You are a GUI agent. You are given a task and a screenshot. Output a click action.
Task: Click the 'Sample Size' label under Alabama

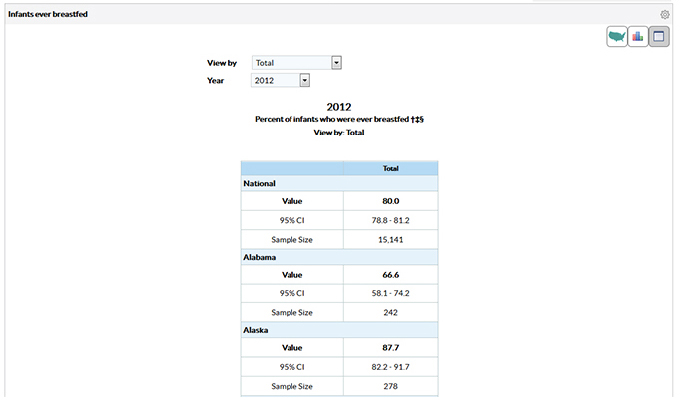[292, 313]
